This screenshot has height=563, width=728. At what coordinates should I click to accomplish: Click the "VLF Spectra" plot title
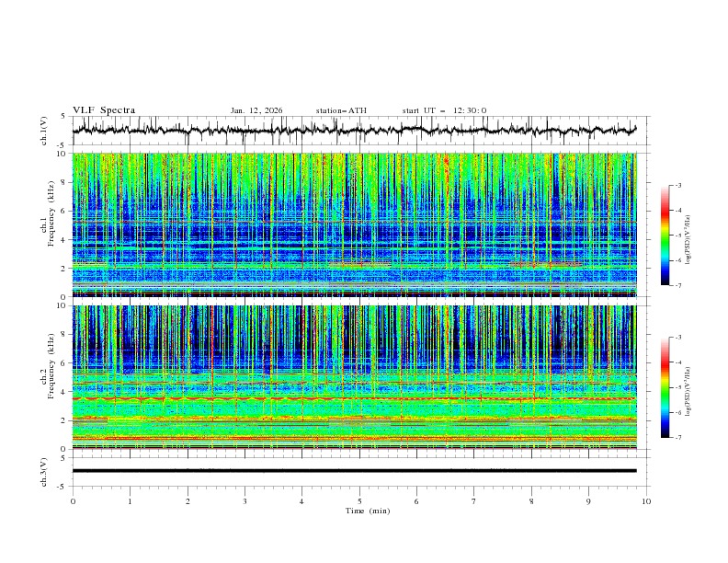pos(104,110)
